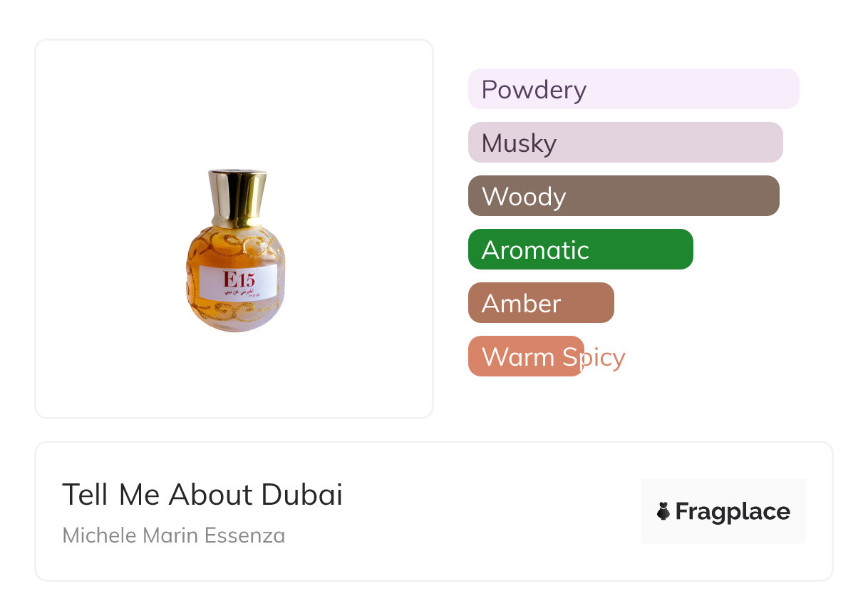This screenshot has height=616, width=868.
Task: Click the gold cap of the bottle
Action: [x=237, y=196]
